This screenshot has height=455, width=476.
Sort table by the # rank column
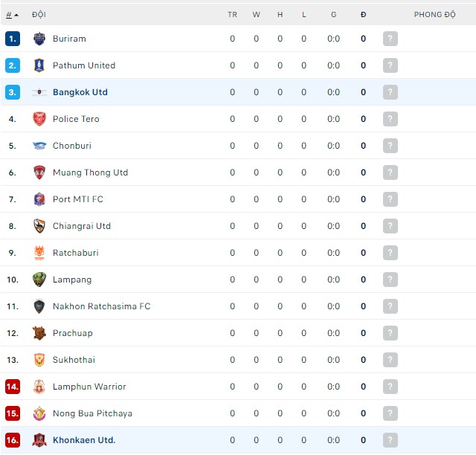click(12, 14)
